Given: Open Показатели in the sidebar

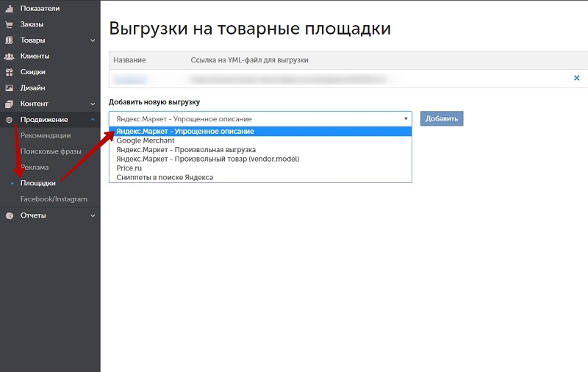Looking at the screenshot, I should (x=40, y=8).
